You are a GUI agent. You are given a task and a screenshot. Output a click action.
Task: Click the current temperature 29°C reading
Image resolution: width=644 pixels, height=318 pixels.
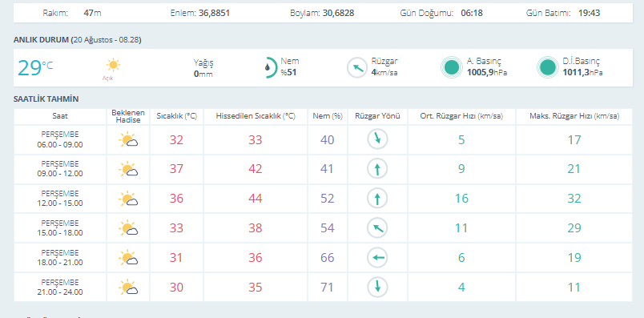pyautogui.click(x=35, y=68)
